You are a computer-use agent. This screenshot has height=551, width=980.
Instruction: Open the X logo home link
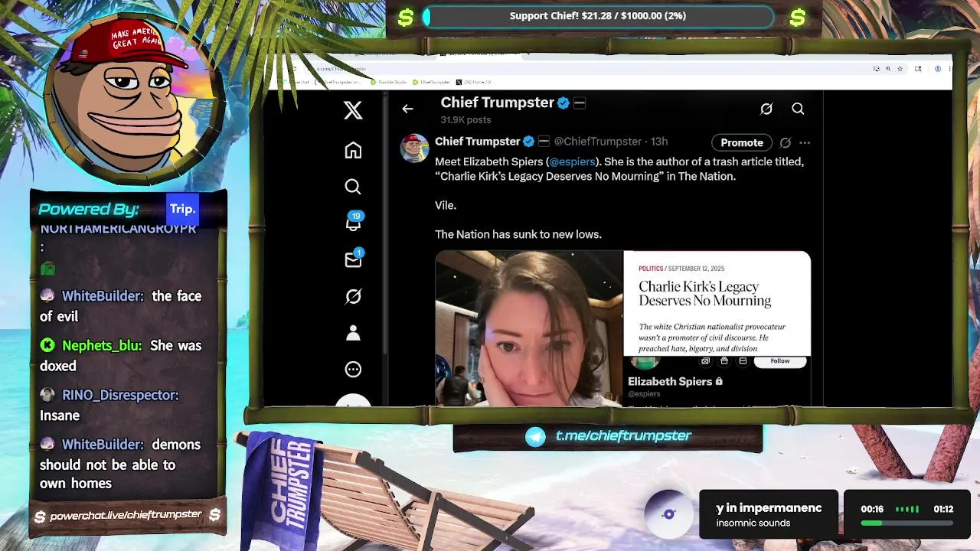[x=353, y=110]
